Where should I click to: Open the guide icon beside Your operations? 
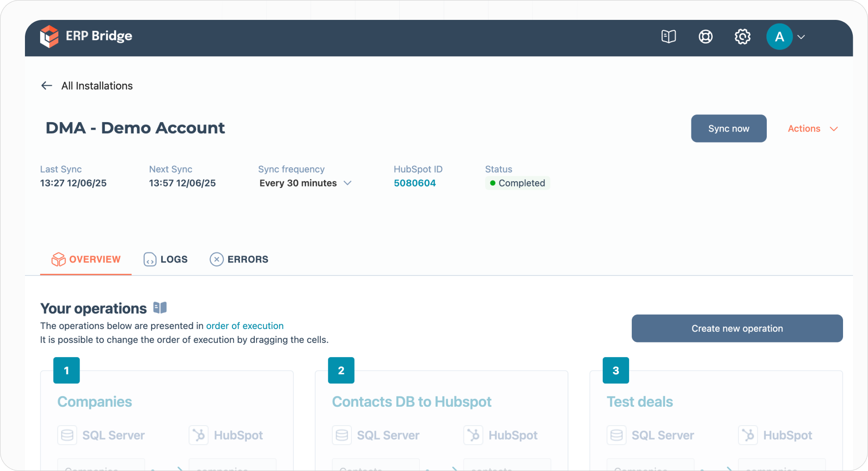click(160, 308)
